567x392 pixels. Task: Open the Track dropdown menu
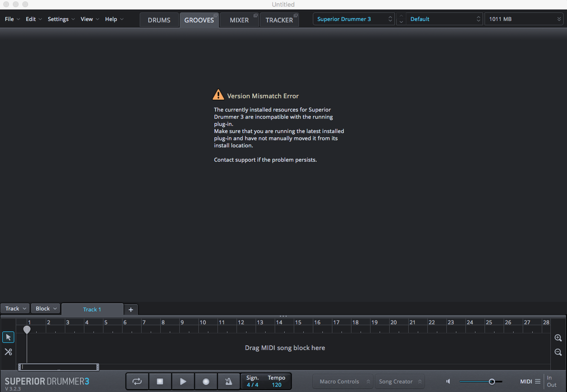tap(15, 309)
